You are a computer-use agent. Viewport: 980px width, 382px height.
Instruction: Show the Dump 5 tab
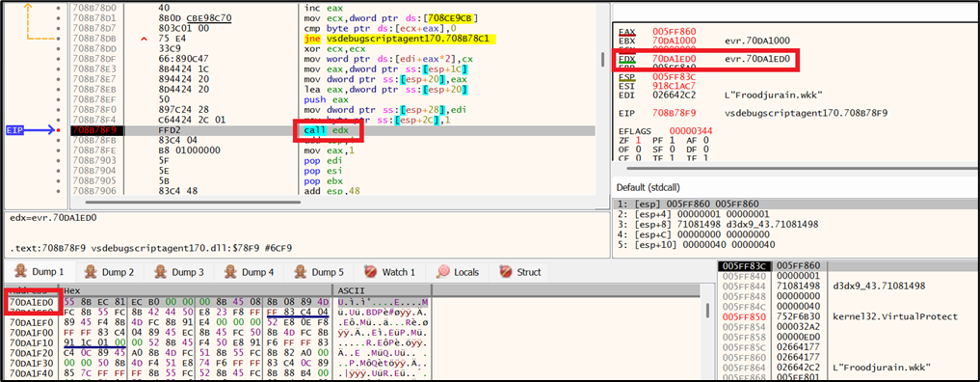[319, 272]
